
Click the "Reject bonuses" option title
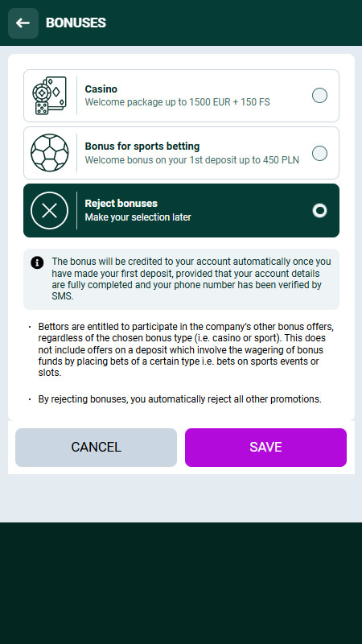point(121,204)
